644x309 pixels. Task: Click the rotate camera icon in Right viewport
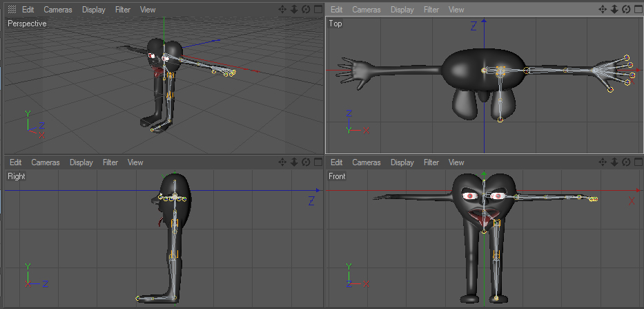306,162
